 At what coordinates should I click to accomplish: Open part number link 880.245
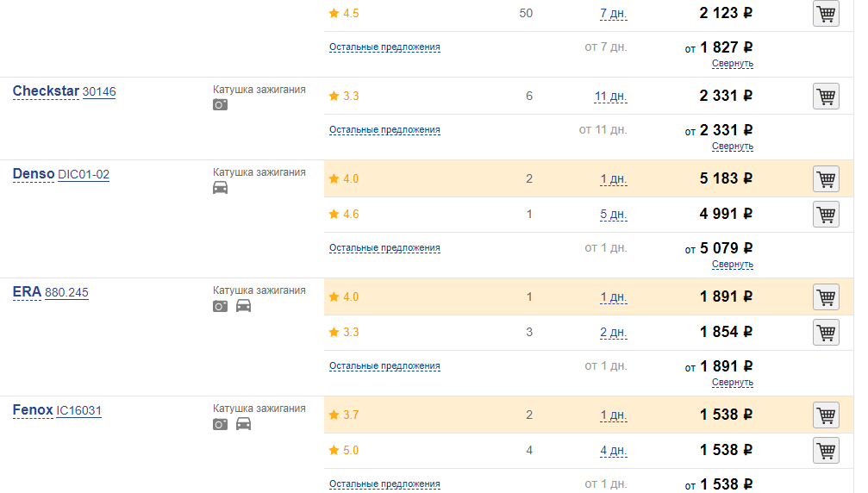click(x=66, y=292)
